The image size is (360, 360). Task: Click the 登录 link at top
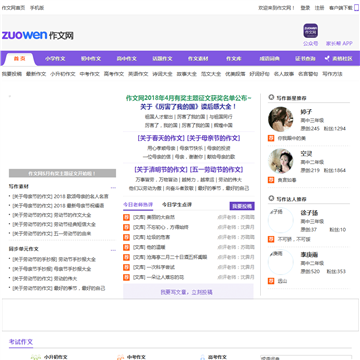tap(305, 8)
